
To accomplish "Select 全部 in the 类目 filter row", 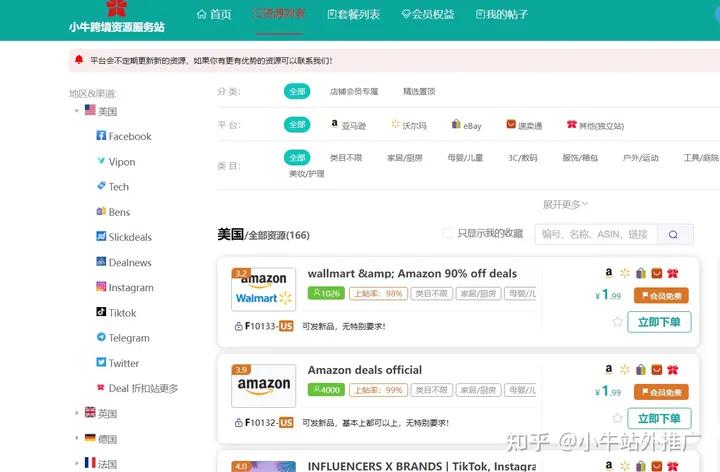I will (x=297, y=157).
